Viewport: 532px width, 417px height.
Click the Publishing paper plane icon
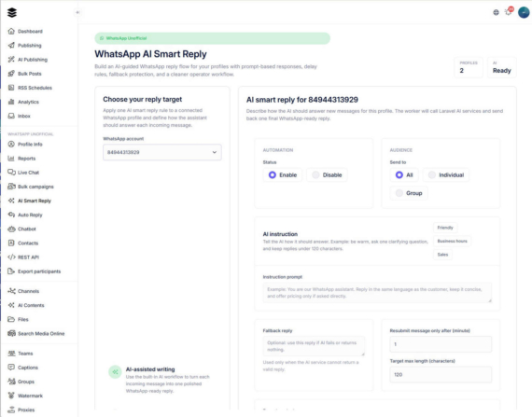click(11, 46)
